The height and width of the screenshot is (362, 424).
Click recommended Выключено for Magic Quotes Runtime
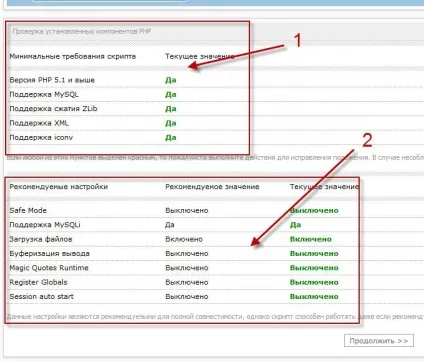(187, 268)
